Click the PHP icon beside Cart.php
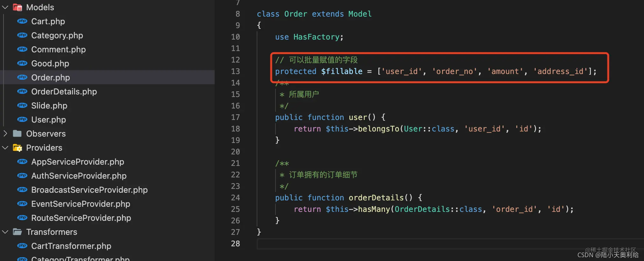The height and width of the screenshot is (261, 644). tap(22, 21)
